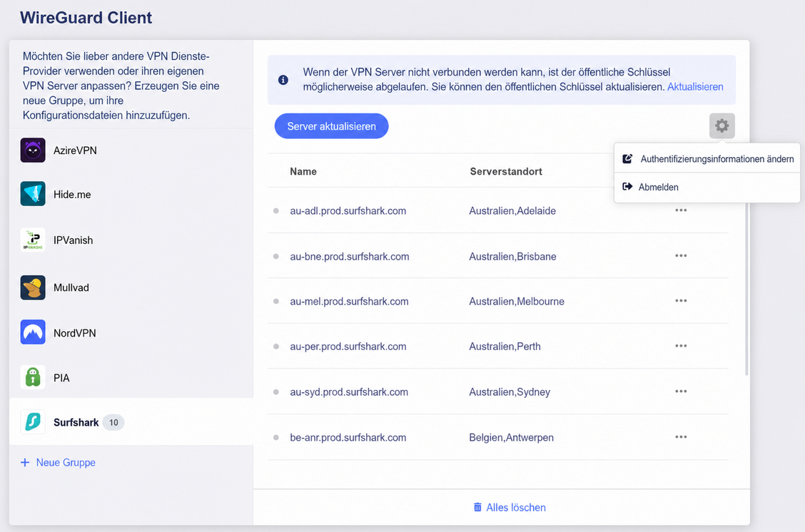The image size is (805, 532).
Task: Select Abmelden from the settings menu
Action: tap(707, 187)
